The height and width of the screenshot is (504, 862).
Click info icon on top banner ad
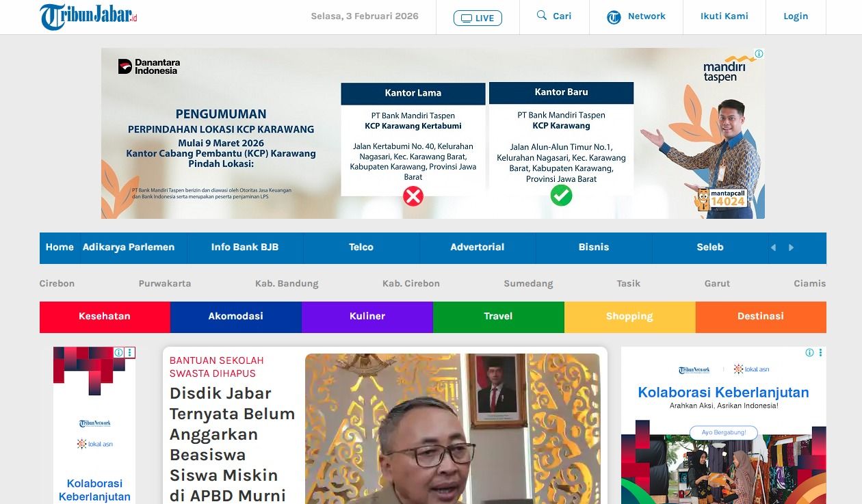pyautogui.click(x=759, y=53)
